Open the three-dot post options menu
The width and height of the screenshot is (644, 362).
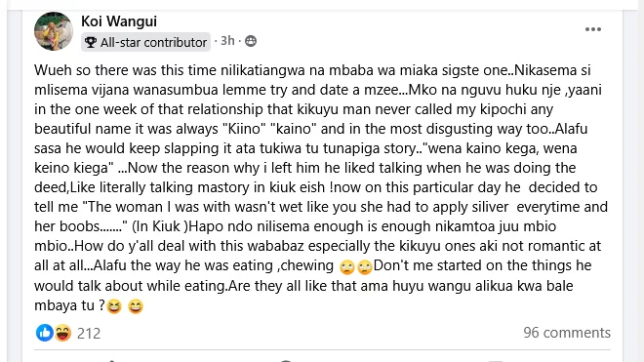tap(592, 29)
